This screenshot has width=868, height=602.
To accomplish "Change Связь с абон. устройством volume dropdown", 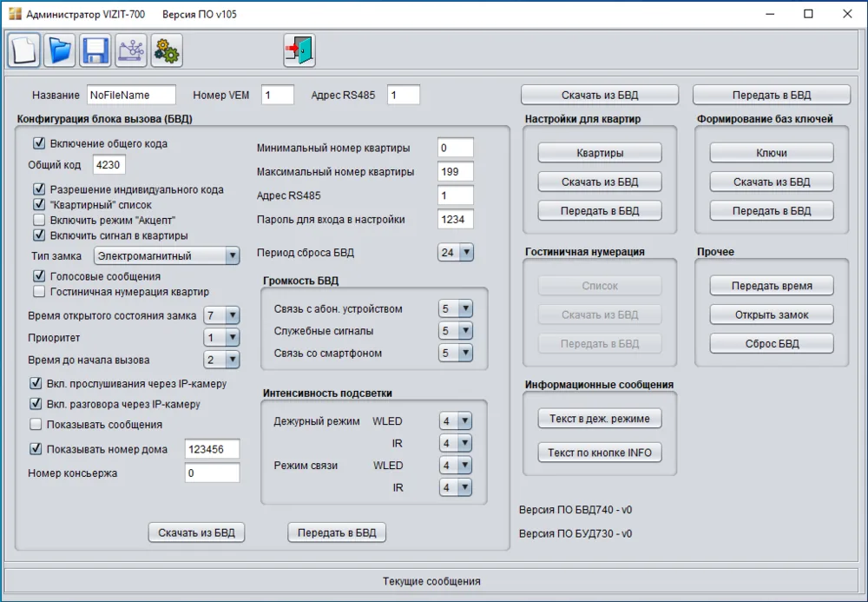I will coord(455,308).
